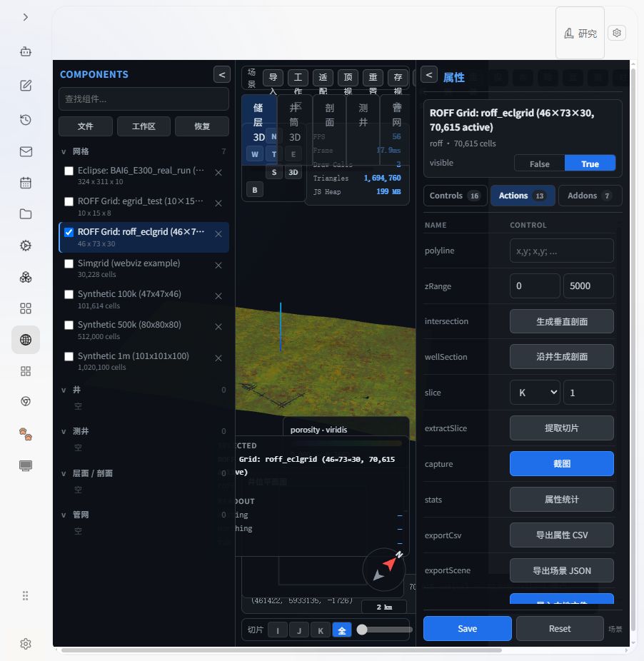This screenshot has width=644, height=661.
Task: Save the property changes
Action: coord(467,629)
